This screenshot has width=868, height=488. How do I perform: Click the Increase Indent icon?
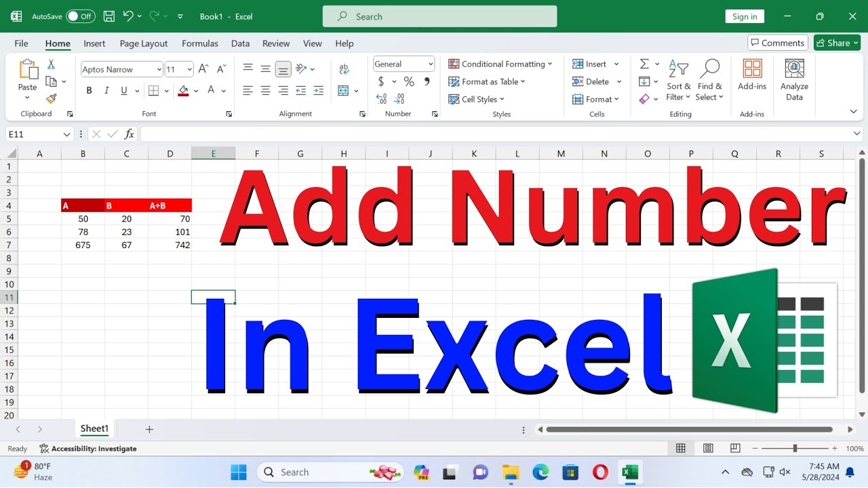[319, 90]
